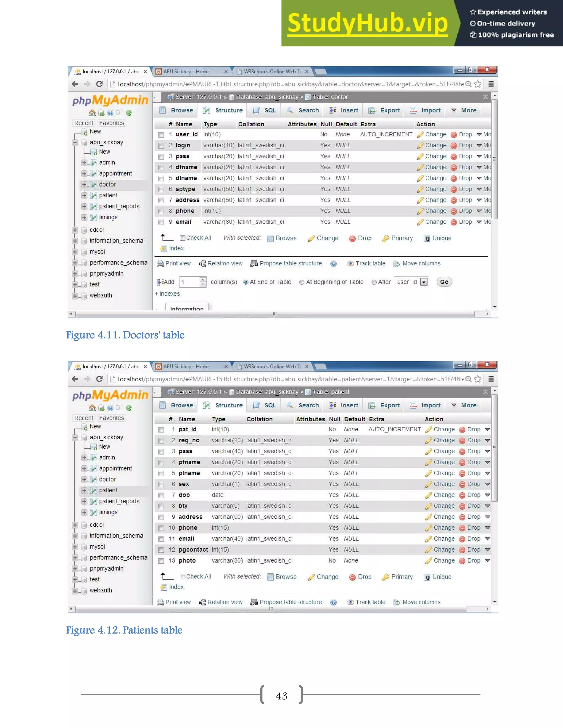Open Search tab in patient window
The width and height of the screenshot is (563, 728).
click(303, 405)
